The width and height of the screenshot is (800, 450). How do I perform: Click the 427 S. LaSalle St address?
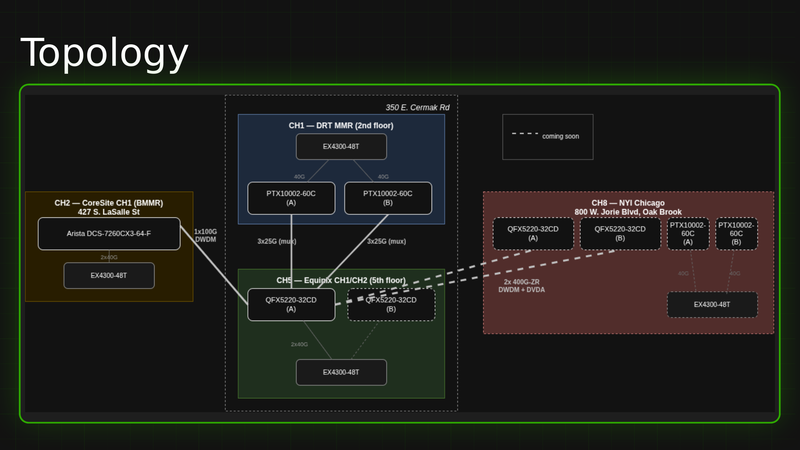click(x=109, y=212)
